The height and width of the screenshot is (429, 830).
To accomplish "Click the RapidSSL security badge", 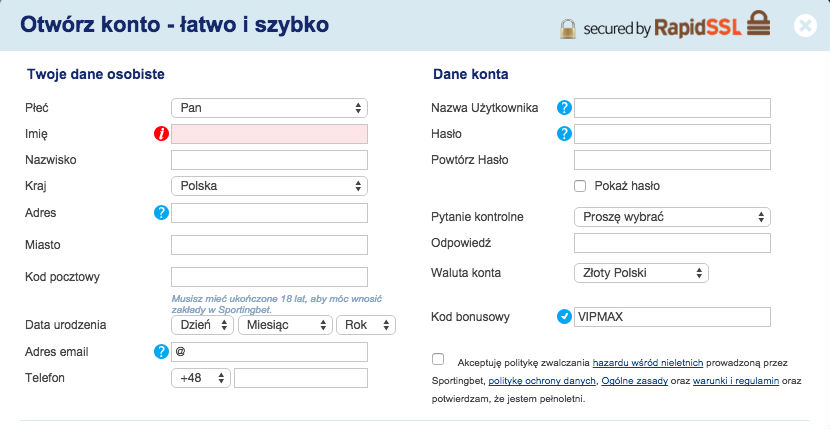I will tap(665, 25).
